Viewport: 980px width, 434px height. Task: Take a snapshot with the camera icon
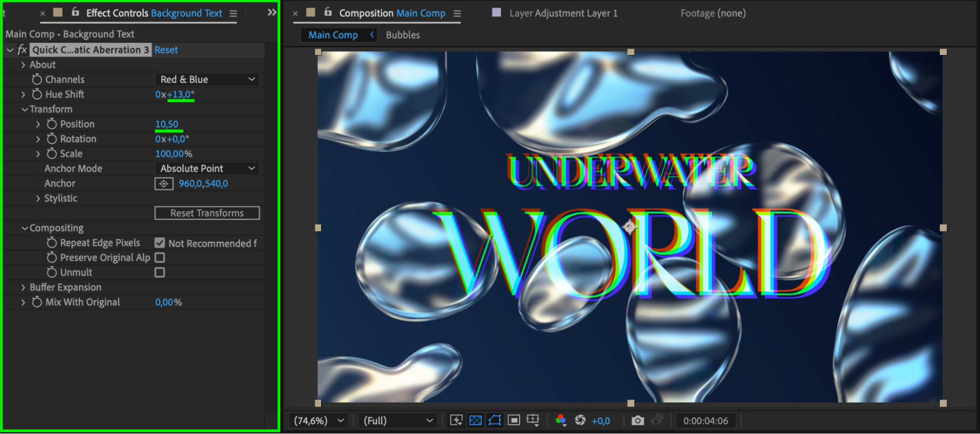637,420
